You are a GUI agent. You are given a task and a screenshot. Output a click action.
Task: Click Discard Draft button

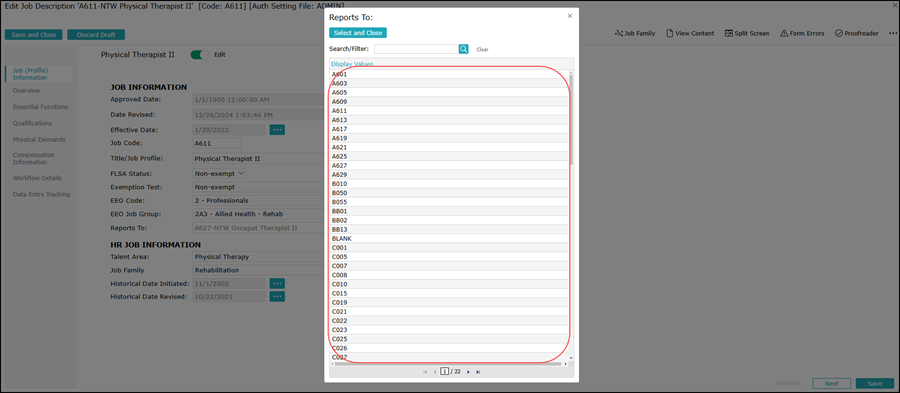tap(96, 34)
